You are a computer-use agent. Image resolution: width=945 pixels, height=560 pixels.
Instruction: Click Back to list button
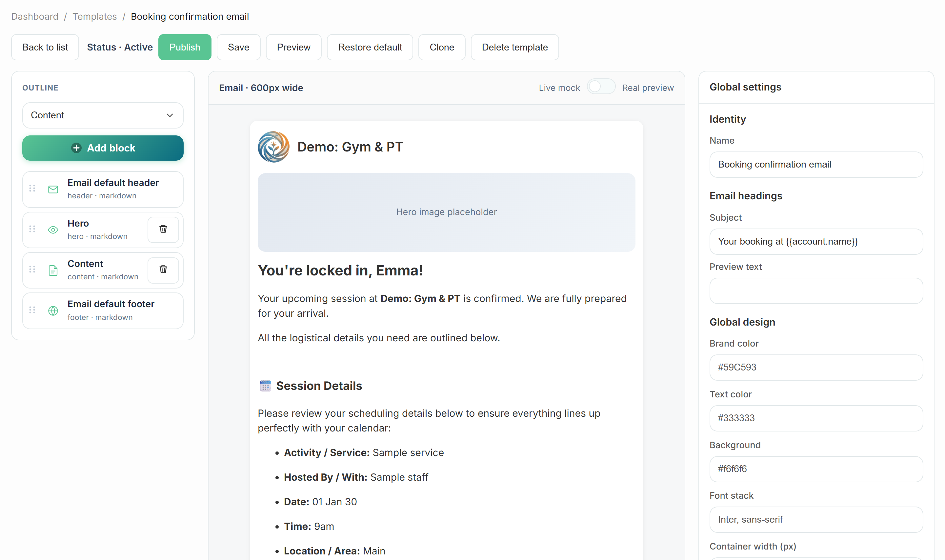[x=45, y=47]
